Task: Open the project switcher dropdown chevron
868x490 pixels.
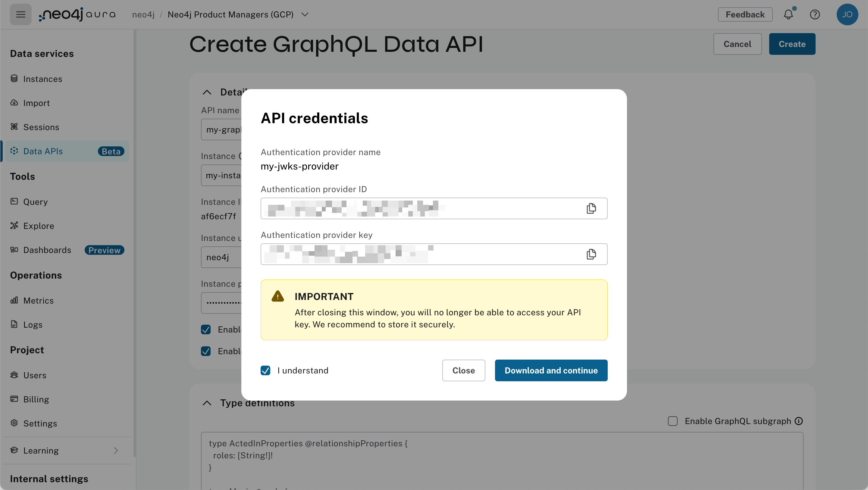Action: point(305,14)
